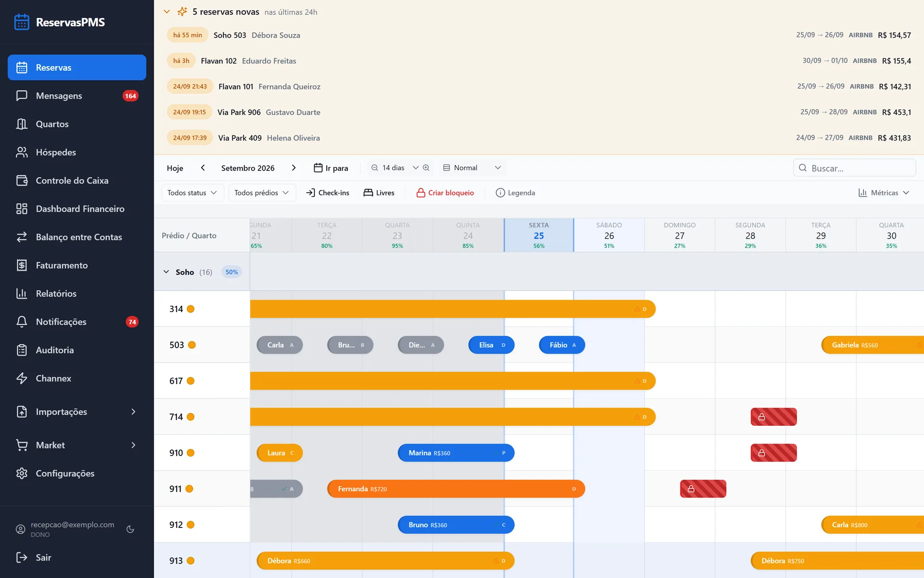Expand the Market submenu arrow
The width and height of the screenshot is (924, 578).
[133, 445]
